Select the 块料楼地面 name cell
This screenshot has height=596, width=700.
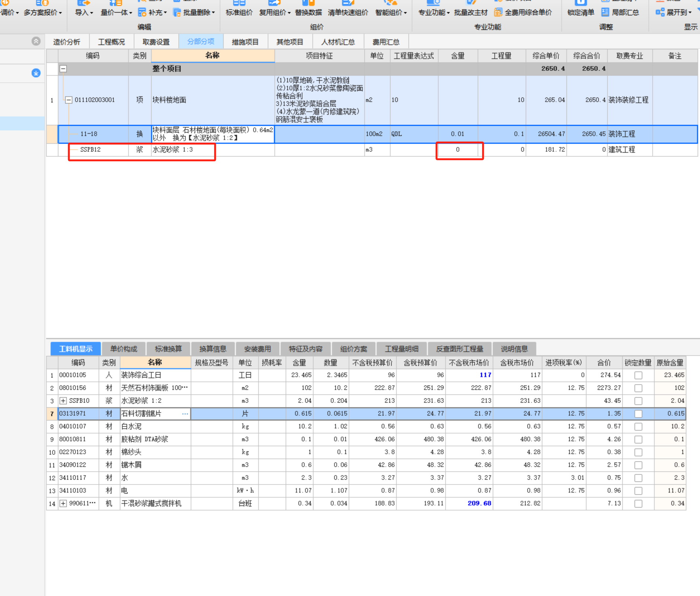(213, 100)
